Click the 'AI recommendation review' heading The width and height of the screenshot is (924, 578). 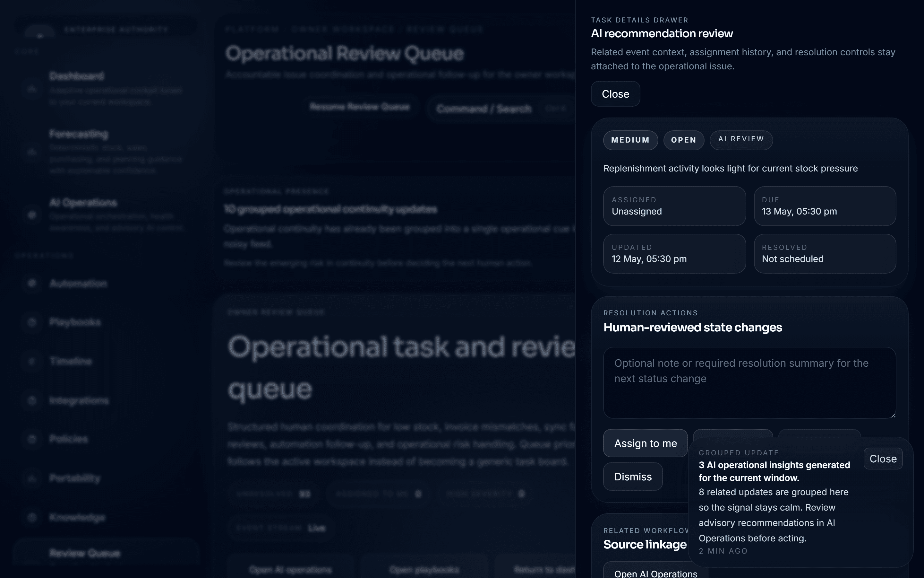coord(662,34)
